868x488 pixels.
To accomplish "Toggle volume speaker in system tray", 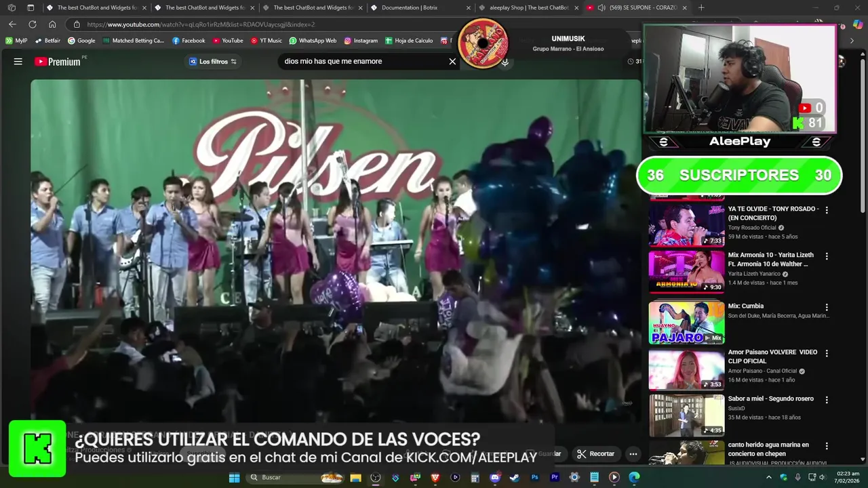I will (x=822, y=477).
